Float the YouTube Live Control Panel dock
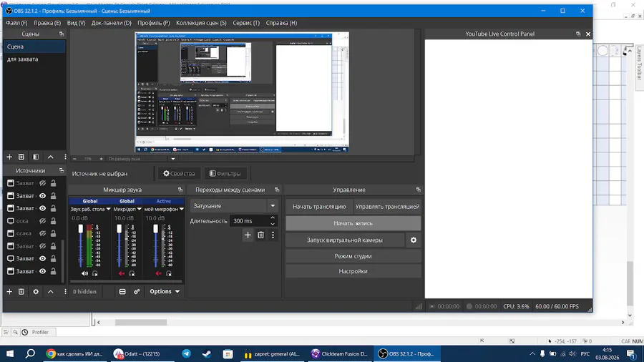The image size is (644, 362). (578, 34)
